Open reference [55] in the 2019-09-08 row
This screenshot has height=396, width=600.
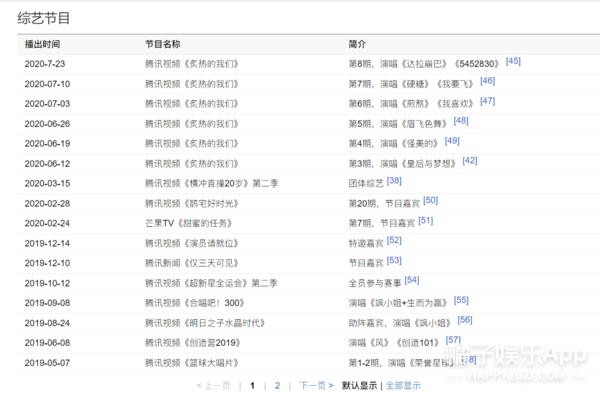[x=461, y=300]
